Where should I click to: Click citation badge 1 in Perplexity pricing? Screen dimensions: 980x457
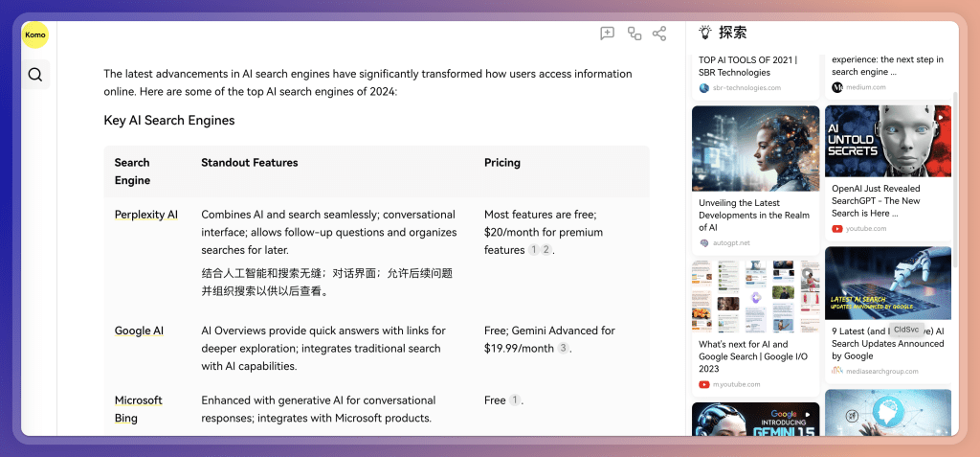coord(533,250)
